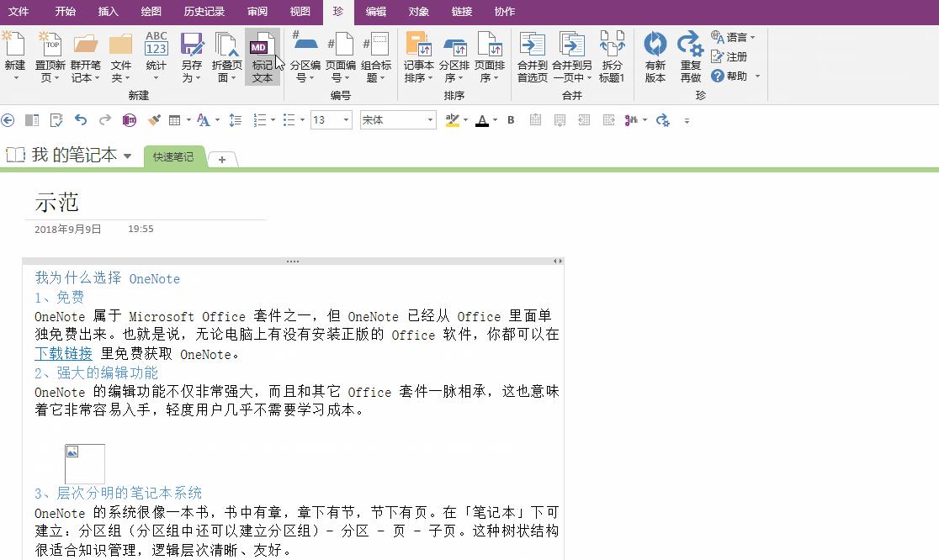Toggle bold B formatting

[x=511, y=120]
